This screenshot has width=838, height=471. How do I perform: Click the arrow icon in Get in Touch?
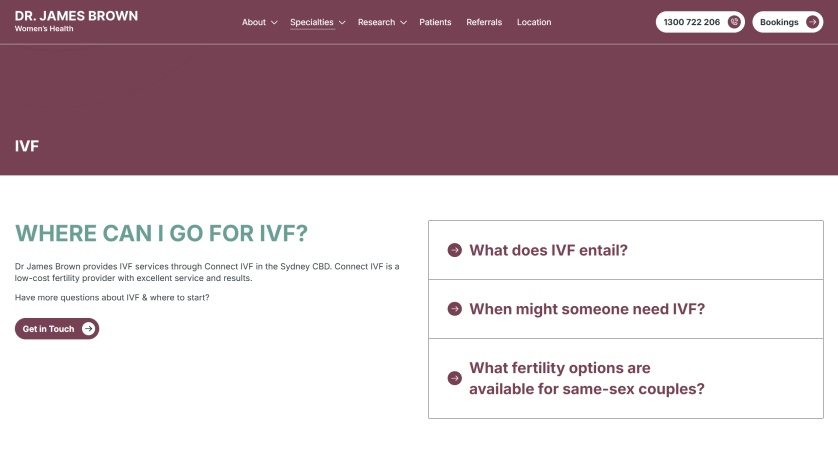click(x=89, y=329)
